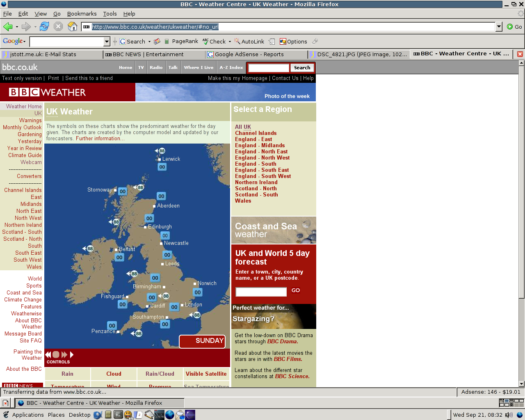Click the PageRank indicator
Viewport: 525px width, 420px height.
[181, 41]
